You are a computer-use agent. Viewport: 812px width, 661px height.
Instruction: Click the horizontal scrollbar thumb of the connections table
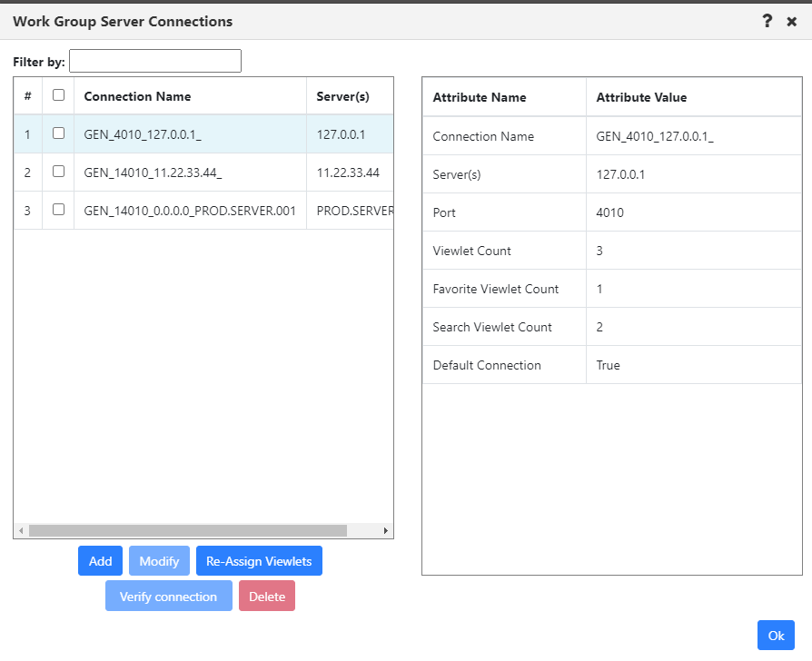point(188,530)
